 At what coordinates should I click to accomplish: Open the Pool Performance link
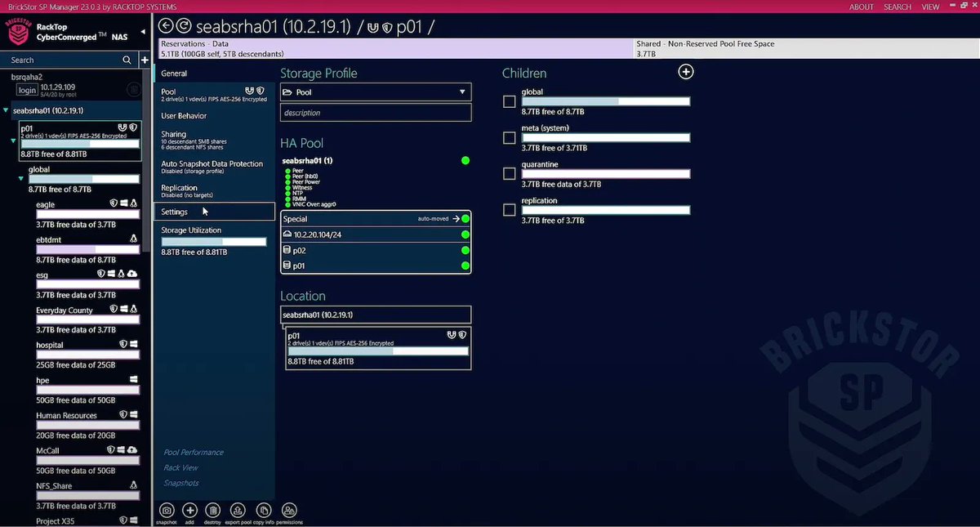[x=194, y=452]
